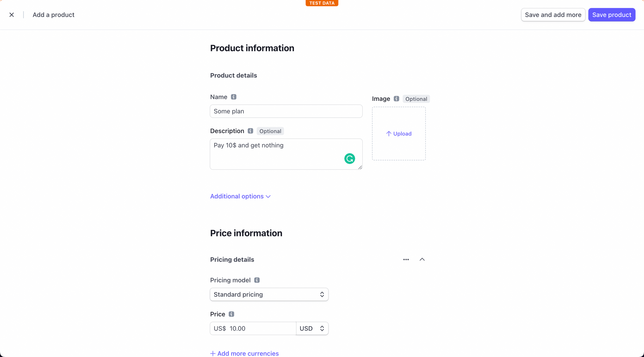This screenshot has width=644, height=357.
Task: Click the Price info icon
Action: point(231,314)
